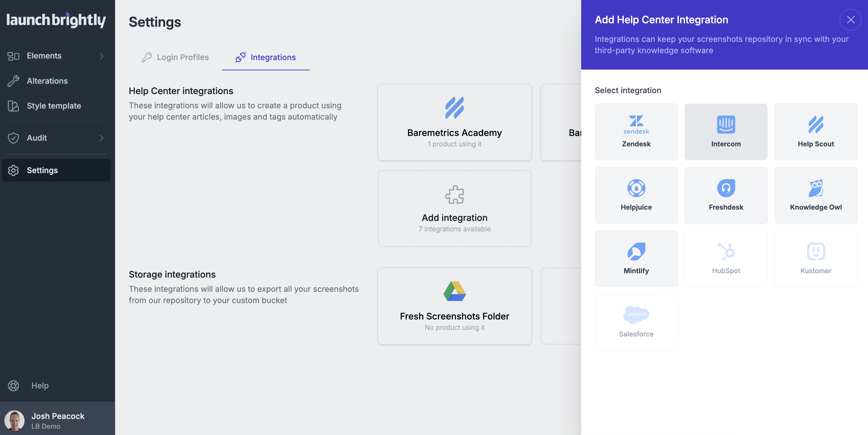Click the Baremetrics Academy Help Scout logo
Viewport: 868px width, 435px height.
454,108
